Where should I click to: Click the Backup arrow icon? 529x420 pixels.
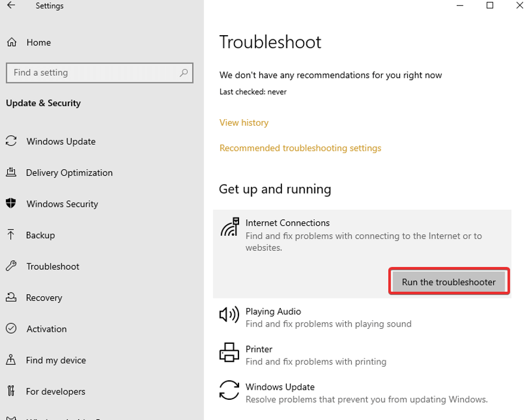[11, 235]
